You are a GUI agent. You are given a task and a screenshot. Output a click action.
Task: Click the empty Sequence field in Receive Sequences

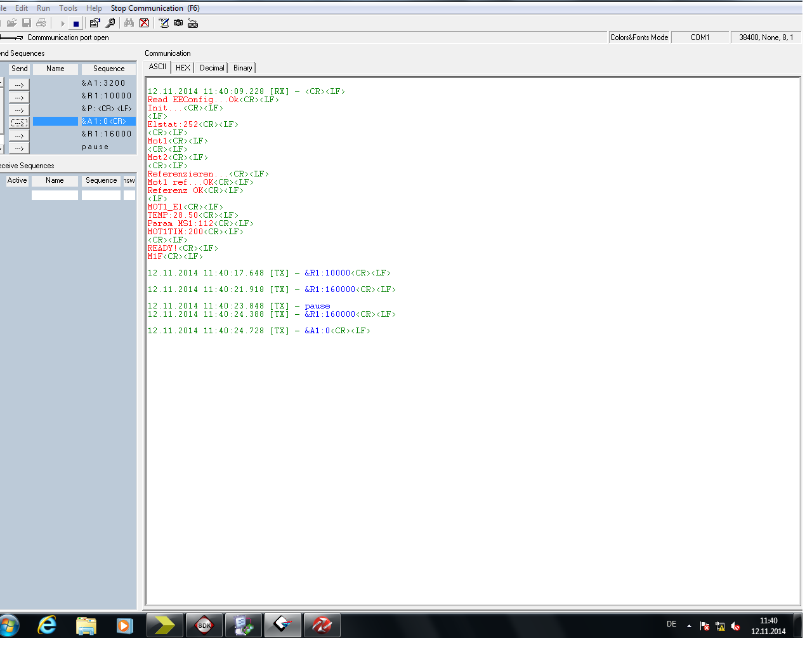point(101,196)
